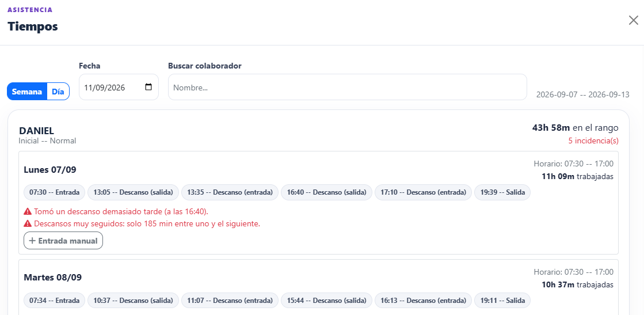Select Monday's 16:40 Descanso (salida) chip
The height and width of the screenshot is (315, 644).
pyautogui.click(x=326, y=192)
